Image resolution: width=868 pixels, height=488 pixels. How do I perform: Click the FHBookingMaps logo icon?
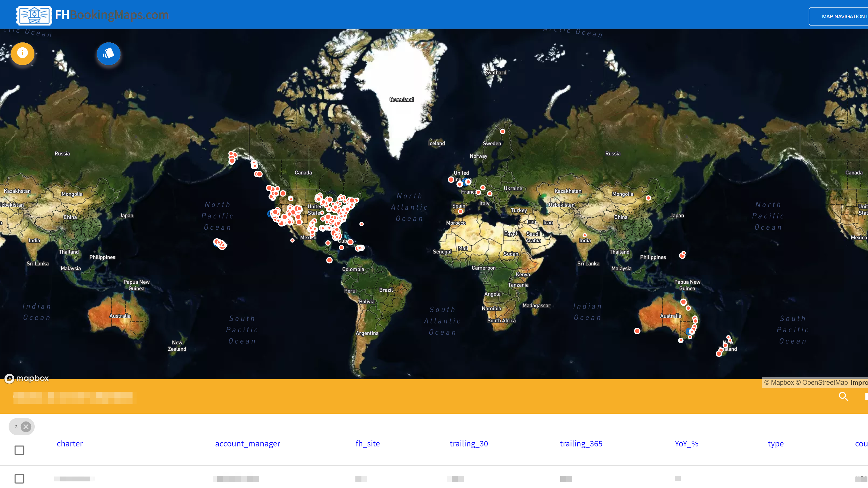point(34,15)
